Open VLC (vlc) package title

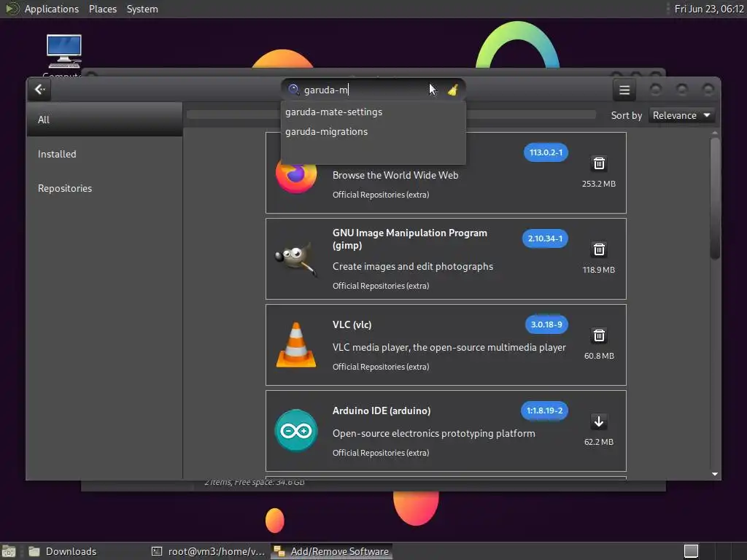(x=352, y=324)
